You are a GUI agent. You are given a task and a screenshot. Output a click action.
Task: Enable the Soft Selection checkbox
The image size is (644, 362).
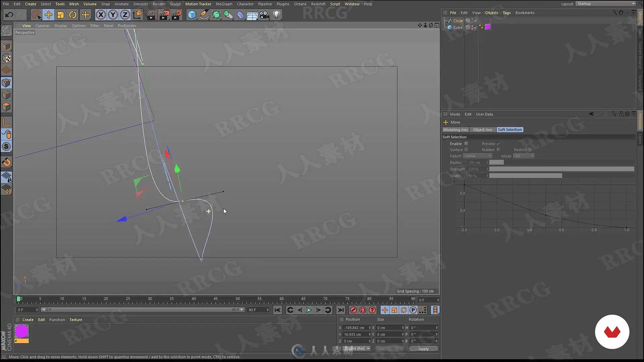tap(466, 144)
